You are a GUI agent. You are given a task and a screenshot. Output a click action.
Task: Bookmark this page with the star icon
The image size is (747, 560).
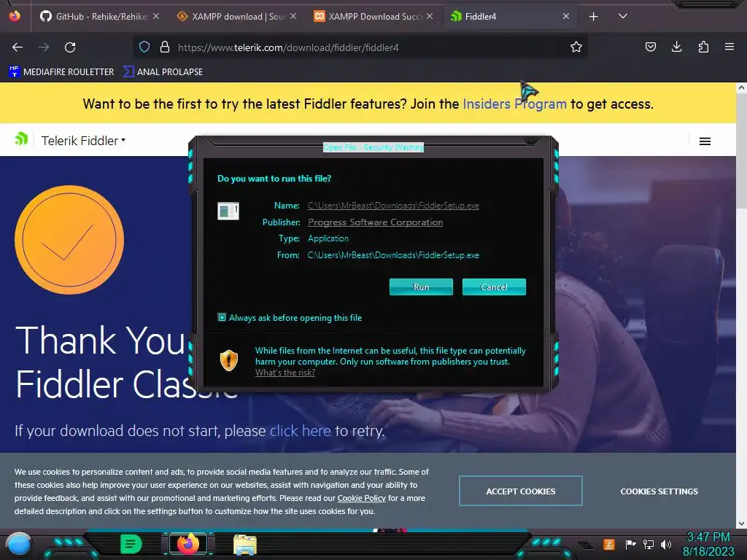tap(576, 47)
